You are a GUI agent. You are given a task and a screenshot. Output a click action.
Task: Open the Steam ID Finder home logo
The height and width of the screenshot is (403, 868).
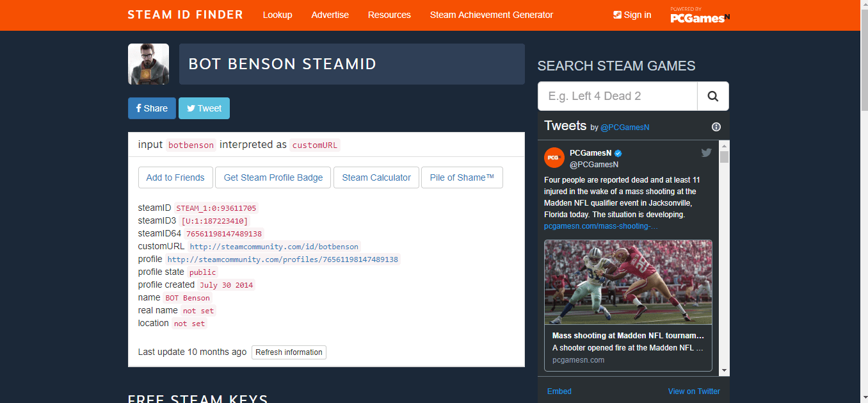(186, 15)
